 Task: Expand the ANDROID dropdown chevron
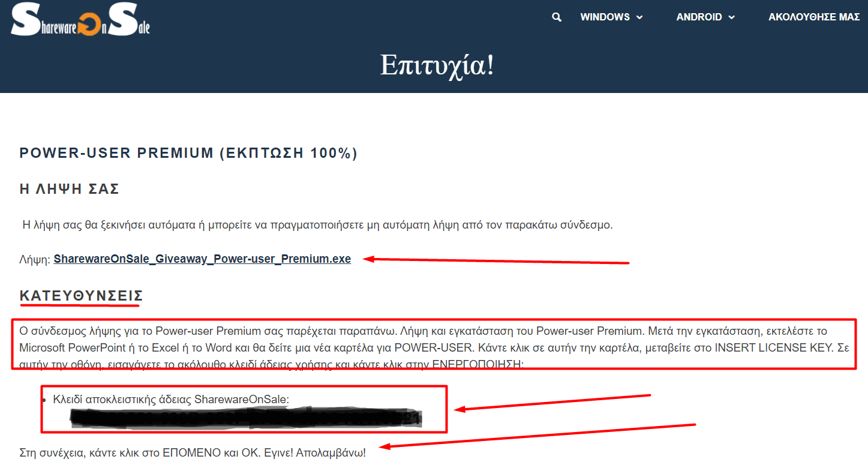731,17
